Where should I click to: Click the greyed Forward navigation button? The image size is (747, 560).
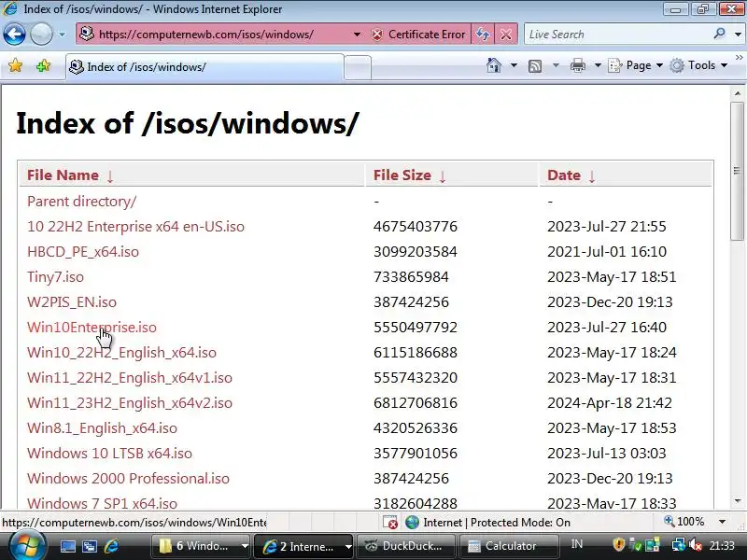click(x=41, y=35)
